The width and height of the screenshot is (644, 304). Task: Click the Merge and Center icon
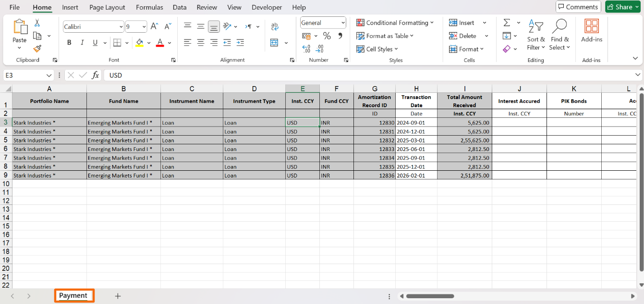pyautogui.click(x=274, y=43)
